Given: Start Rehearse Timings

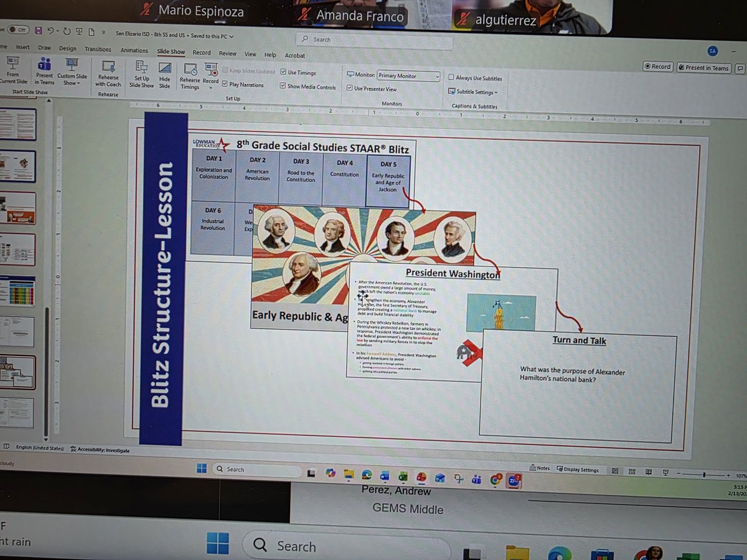Looking at the screenshot, I should [x=190, y=76].
